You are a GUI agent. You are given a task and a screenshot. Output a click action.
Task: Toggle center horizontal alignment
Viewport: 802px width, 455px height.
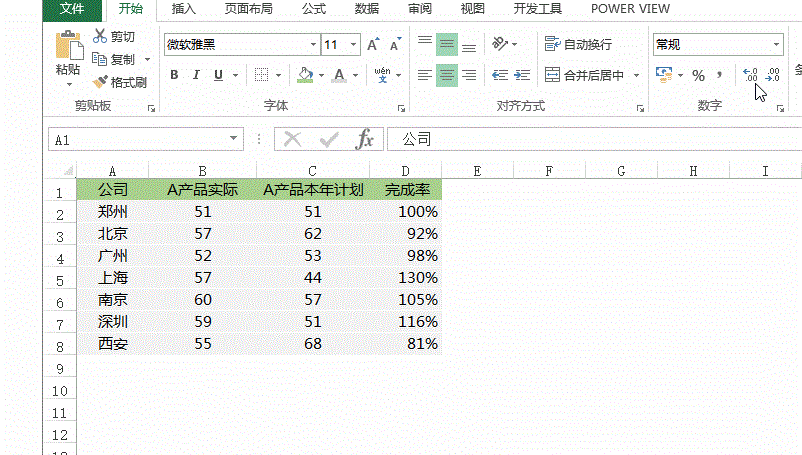[446, 75]
